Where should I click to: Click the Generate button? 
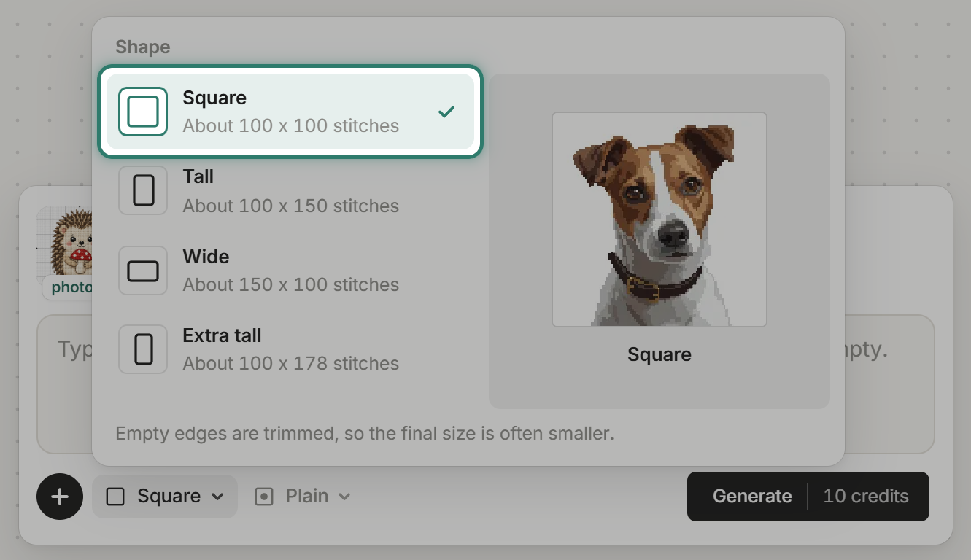pyautogui.click(x=808, y=497)
